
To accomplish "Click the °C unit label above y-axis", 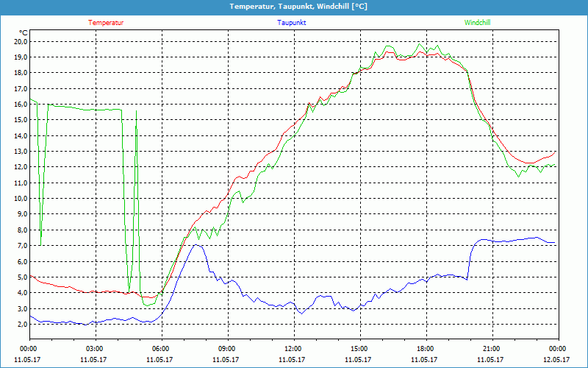I will point(23,32).
